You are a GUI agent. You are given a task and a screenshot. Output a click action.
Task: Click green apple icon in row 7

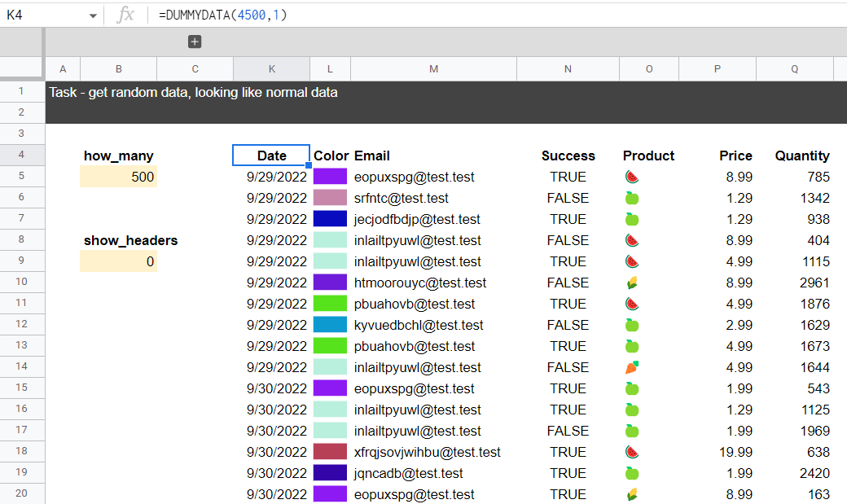(632, 219)
